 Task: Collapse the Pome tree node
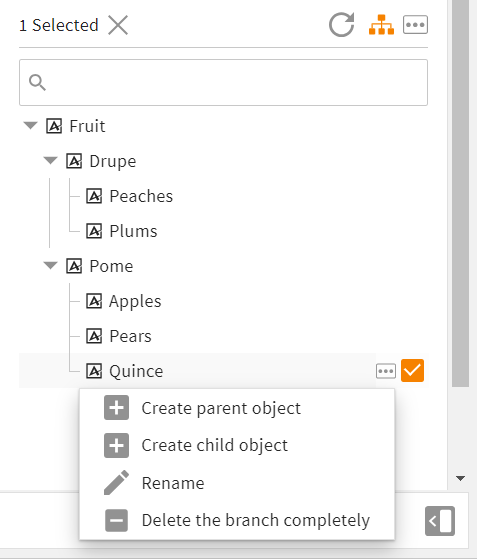[x=50, y=266]
